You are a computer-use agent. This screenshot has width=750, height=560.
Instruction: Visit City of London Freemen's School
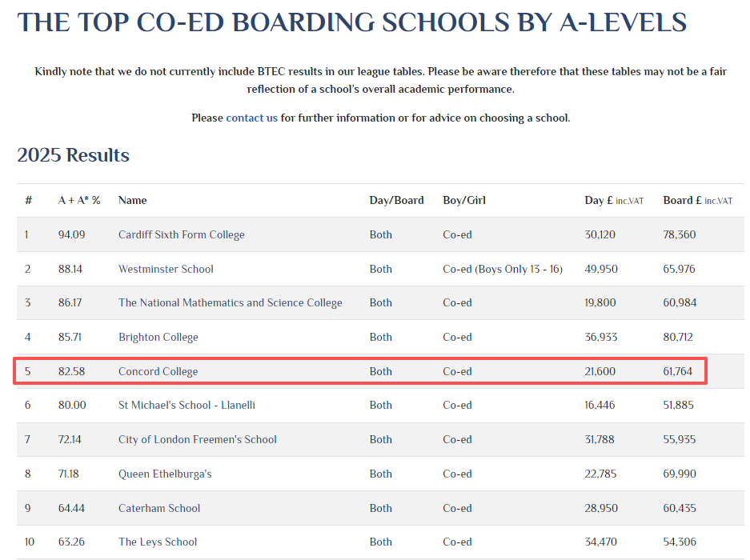click(x=197, y=439)
